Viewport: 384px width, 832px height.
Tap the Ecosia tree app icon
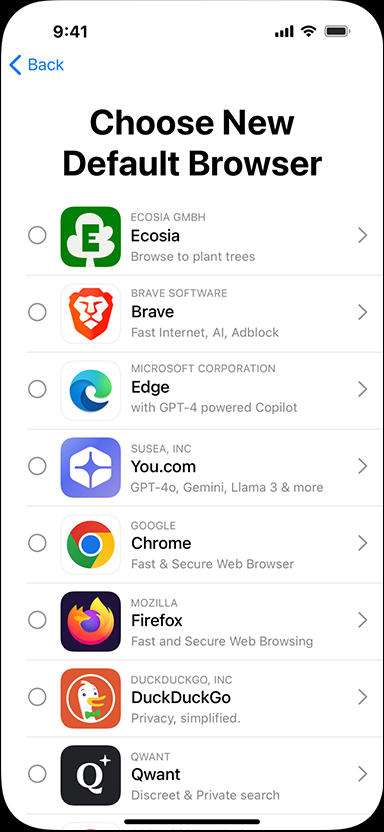pos(91,236)
